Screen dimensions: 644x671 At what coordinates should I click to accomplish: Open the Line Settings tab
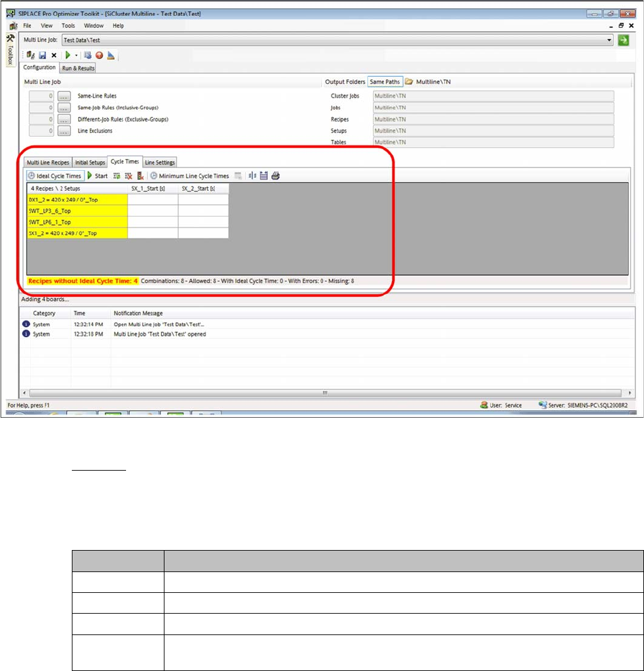click(x=159, y=163)
